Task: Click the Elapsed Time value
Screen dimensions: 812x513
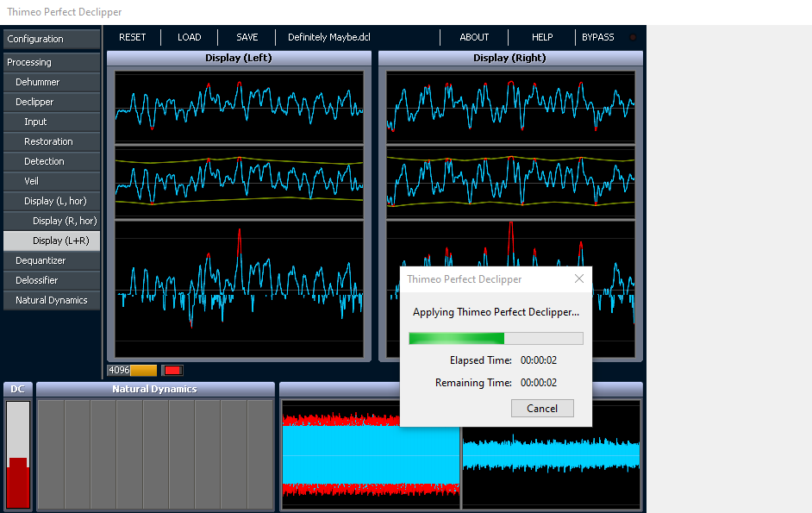Action: point(539,360)
